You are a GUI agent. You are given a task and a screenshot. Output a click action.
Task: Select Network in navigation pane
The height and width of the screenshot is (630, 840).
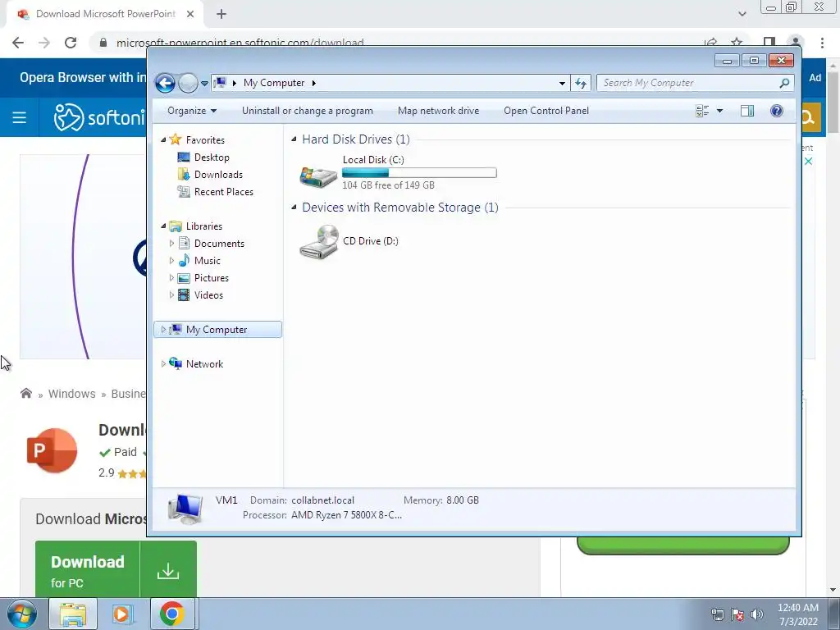coord(204,364)
